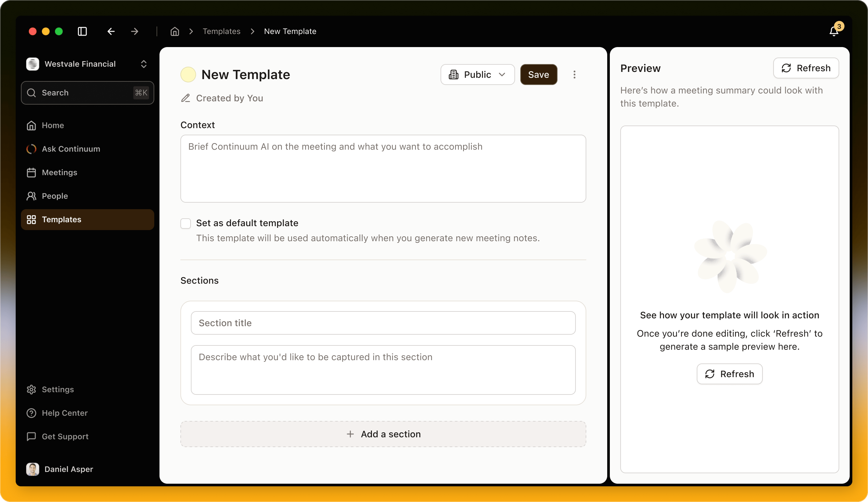This screenshot has width=868, height=502.
Task: Open Help Center in the sidebar
Action: pyautogui.click(x=88, y=413)
